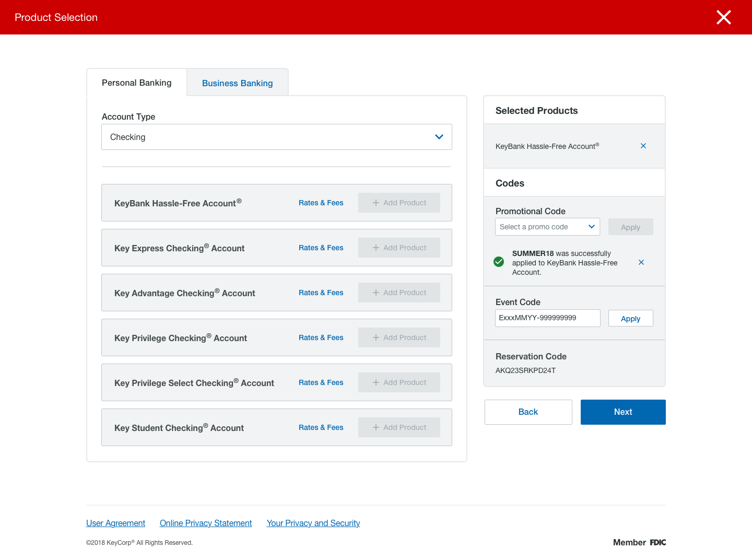Open Rates & Fees for Key Advantage Checking
The width and height of the screenshot is (752, 560).
coord(321,293)
